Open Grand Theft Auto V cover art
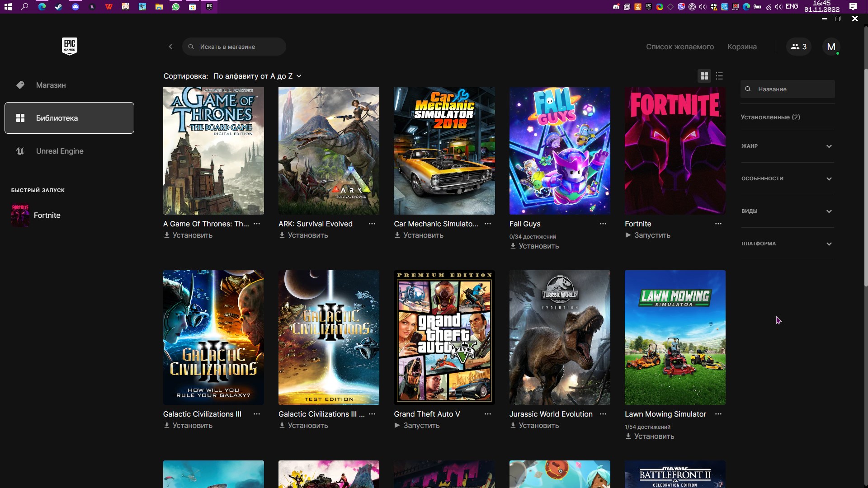 coord(444,338)
